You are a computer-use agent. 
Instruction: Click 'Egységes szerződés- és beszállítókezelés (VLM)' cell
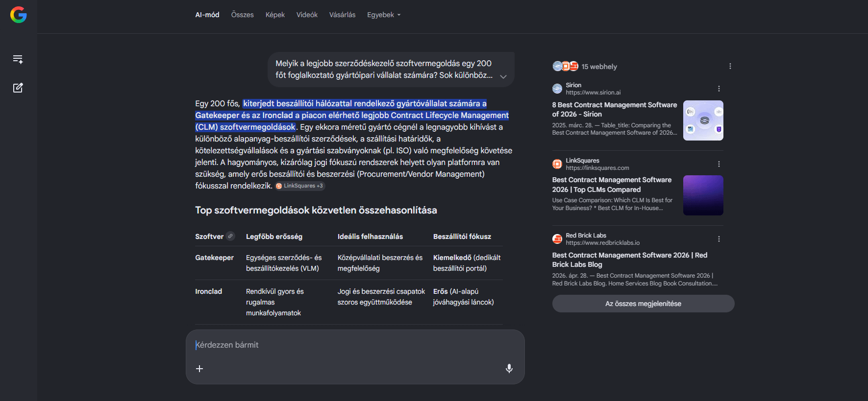pyautogui.click(x=284, y=263)
